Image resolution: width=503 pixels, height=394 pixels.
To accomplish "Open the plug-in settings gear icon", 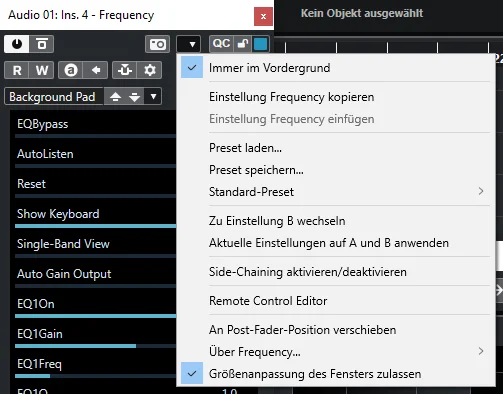I will click(x=150, y=70).
